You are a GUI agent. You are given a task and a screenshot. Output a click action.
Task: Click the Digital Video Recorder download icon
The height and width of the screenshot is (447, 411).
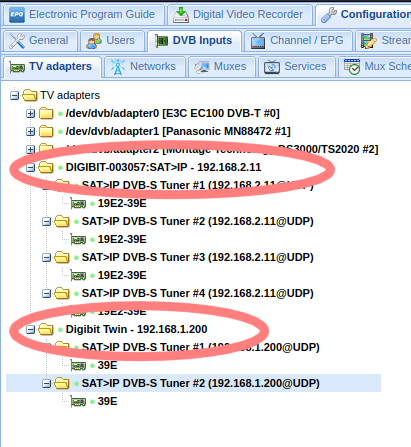tap(181, 15)
